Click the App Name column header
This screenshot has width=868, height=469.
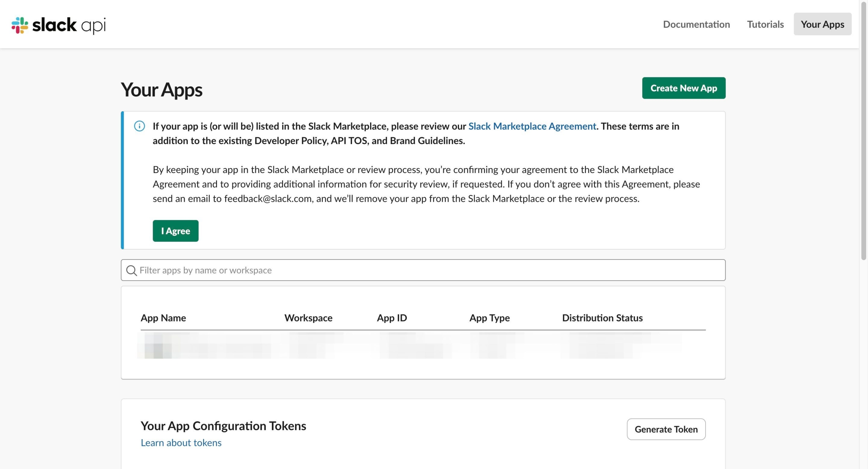[x=163, y=318]
